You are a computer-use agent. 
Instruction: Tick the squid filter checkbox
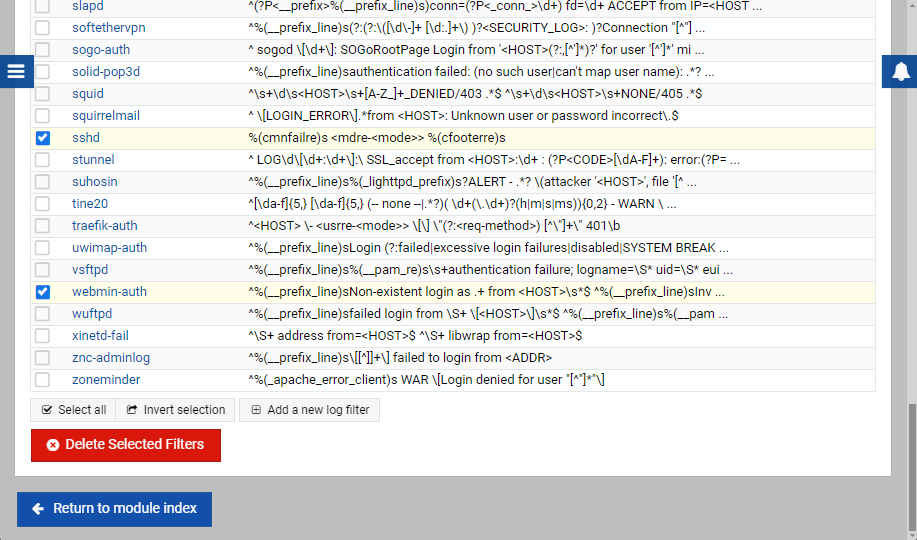pos(42,94)
